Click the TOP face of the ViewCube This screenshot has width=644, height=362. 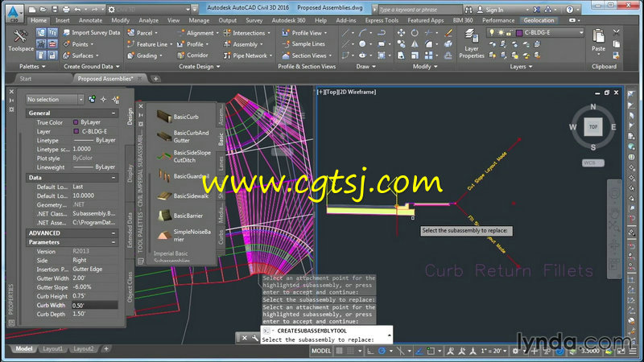(593, 127)
